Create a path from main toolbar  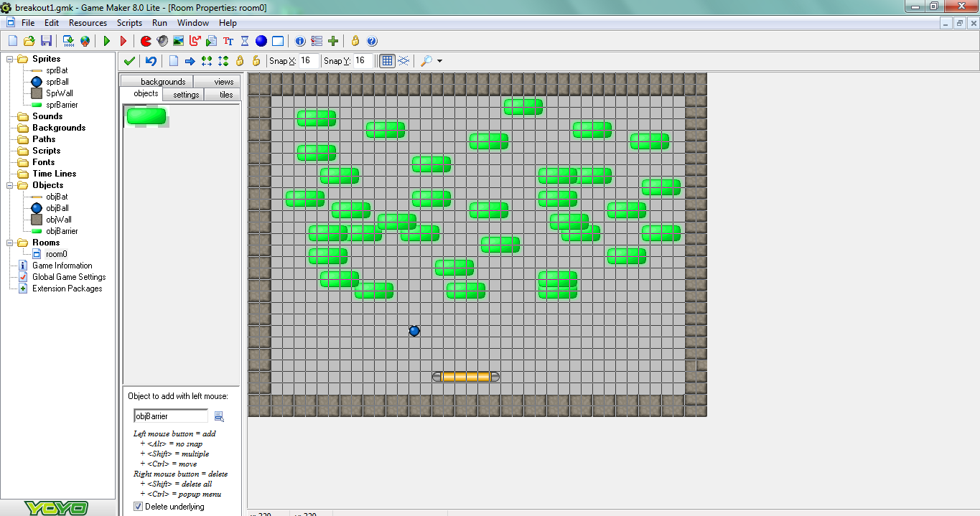point(195,41)
